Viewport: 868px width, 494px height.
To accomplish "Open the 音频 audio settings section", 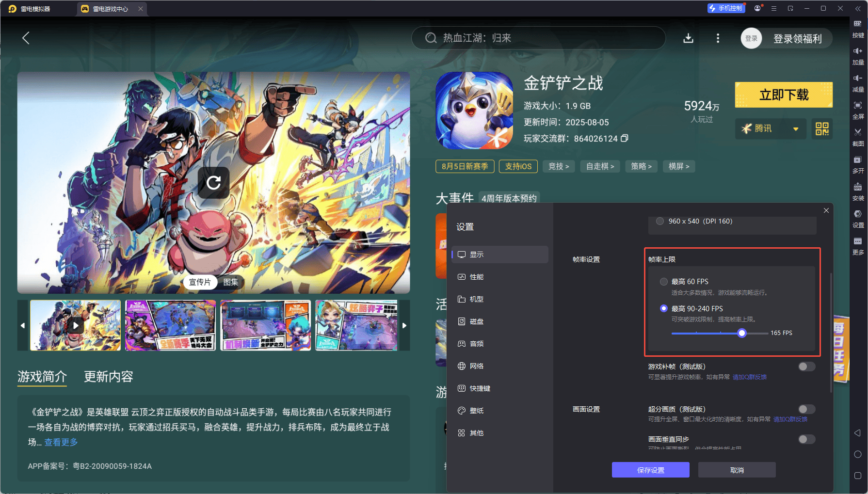I will click(x=477, y=344).
